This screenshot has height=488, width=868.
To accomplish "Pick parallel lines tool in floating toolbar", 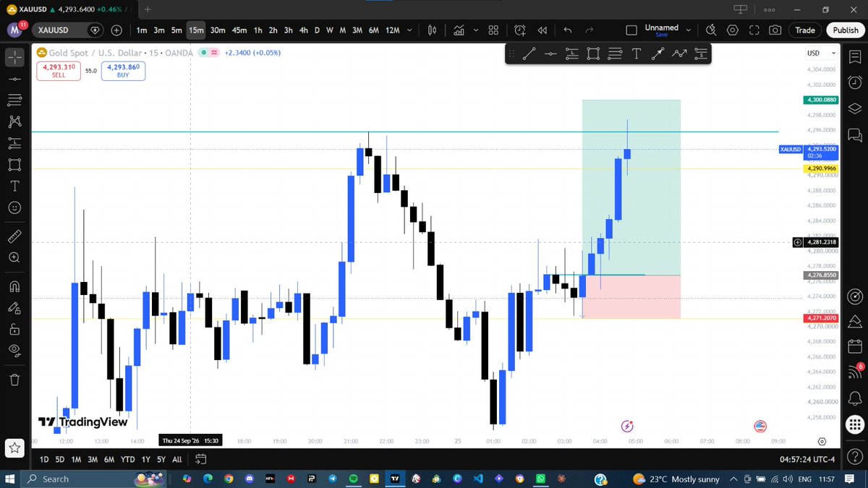I will tap(615, 53).
